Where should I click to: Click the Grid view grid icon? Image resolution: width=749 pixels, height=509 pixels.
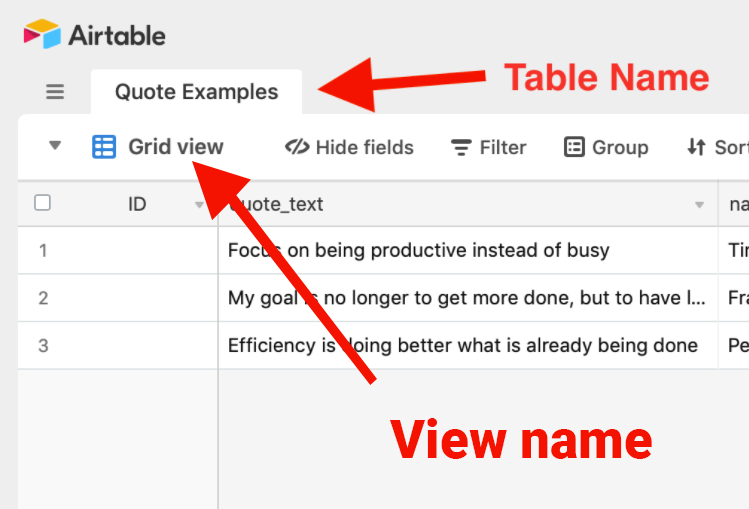[x=104, y=147]
